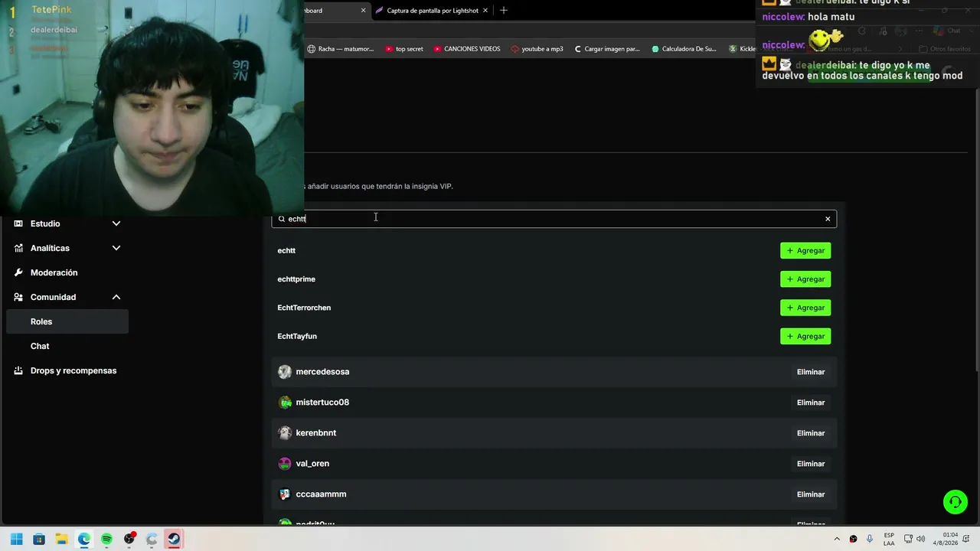Image resolution: width=980 pixels, height=551 pixels.
Task: Show hidden system tray icons
Action: (x=837, y=539)
